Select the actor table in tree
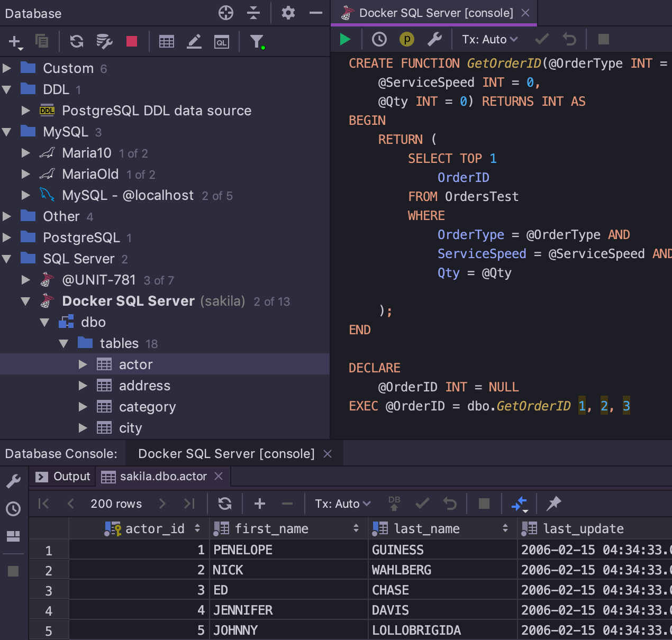The height and width of the screenshot is (640, 672). (165, 364)
